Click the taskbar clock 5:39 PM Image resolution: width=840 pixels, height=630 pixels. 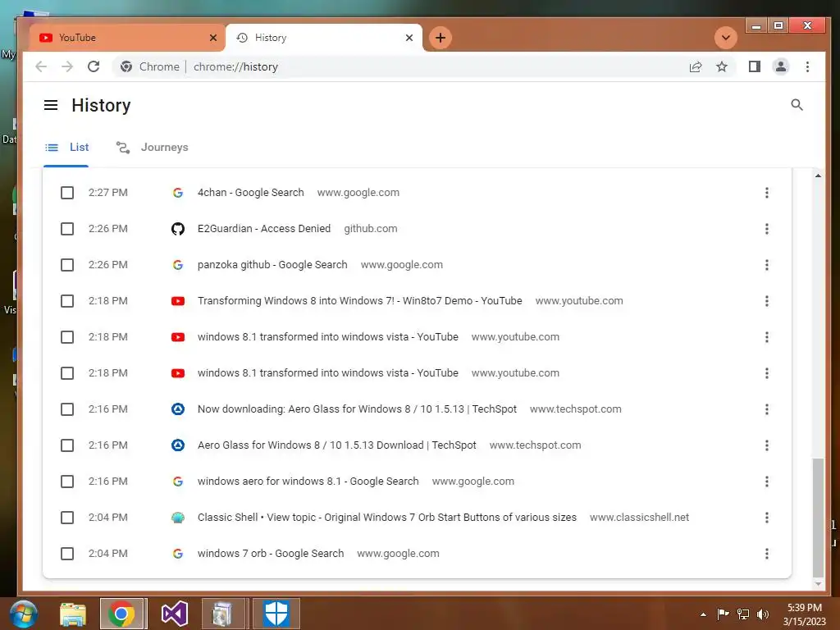(804, 608)
